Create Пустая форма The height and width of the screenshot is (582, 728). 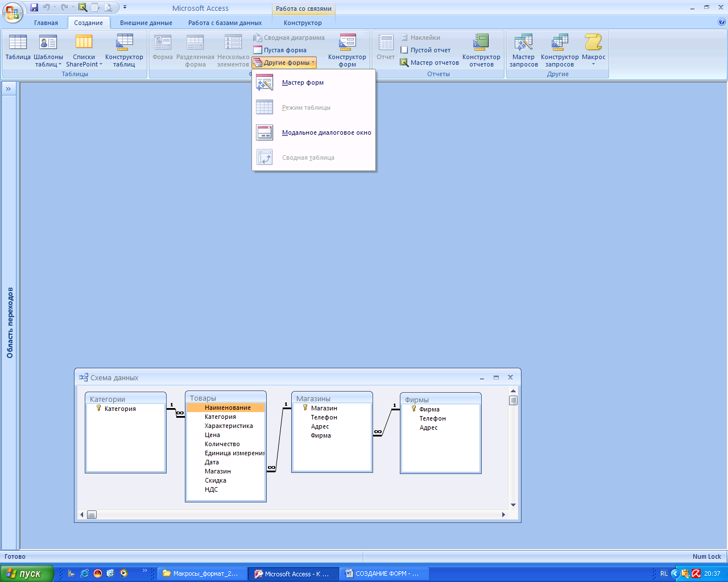tap(280, 50)
